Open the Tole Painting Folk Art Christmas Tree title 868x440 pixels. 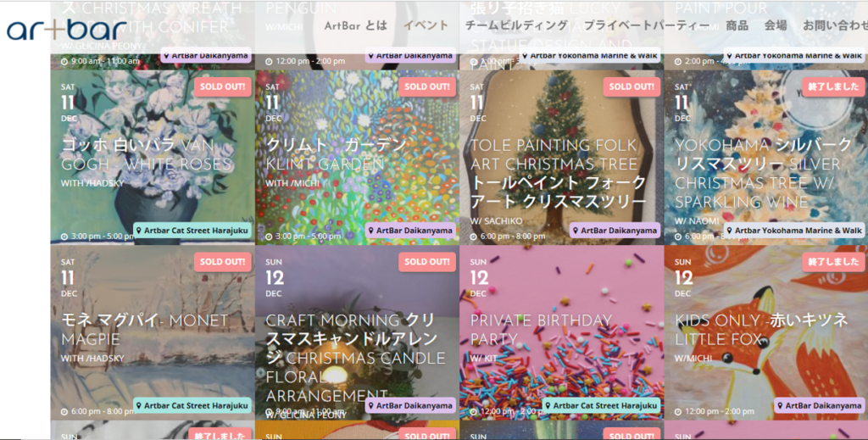[x=558, y=173]
